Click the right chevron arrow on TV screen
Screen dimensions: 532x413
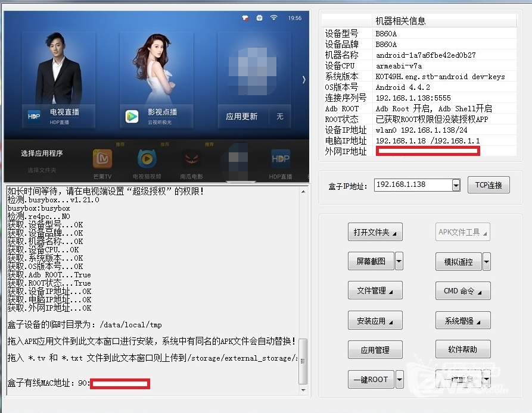tap(304, 80)
